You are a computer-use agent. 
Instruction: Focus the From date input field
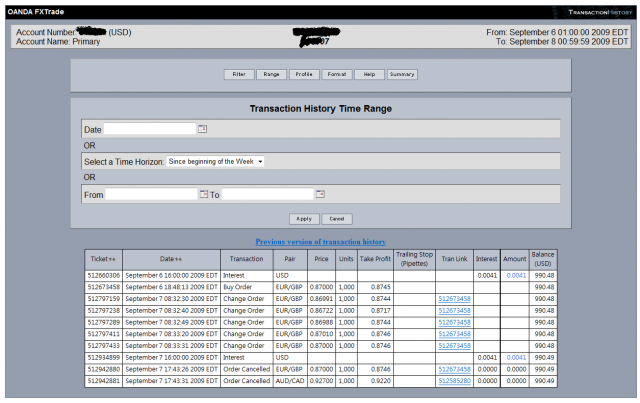[x=151, y=195]
